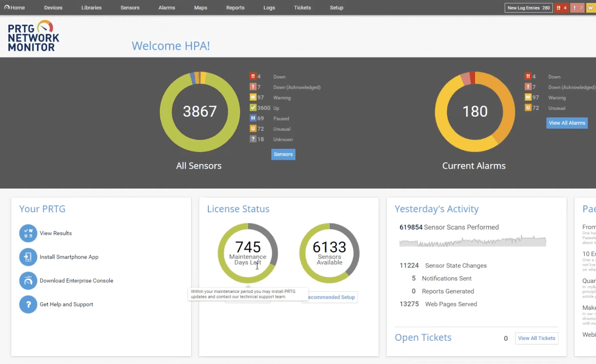Click the Download Enterprise Console icon
This screenshot has height=364, width=596.
click(28, 281)
